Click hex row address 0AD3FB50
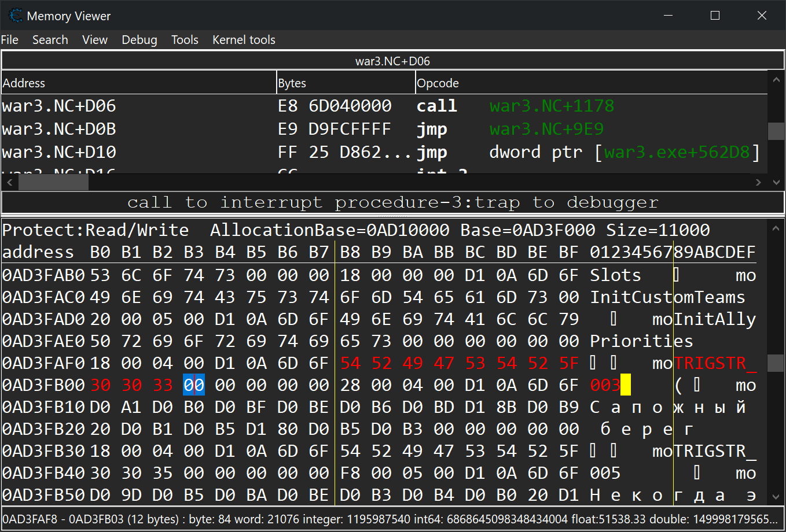Image resolution: width=786 pixels, height=532 pixels. (44, 495)
